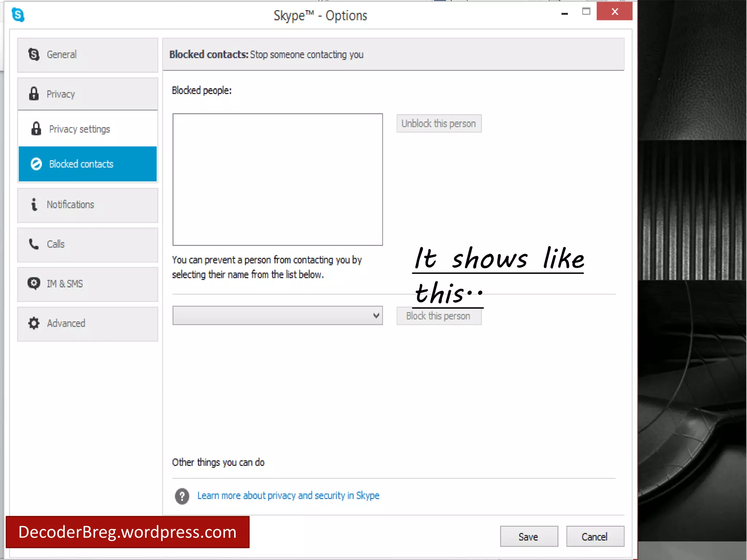Click the blocked circle icon in sidebar
The height and width of the screenshot is (560, 747).
pyautogui.click(x=36, y=164)
